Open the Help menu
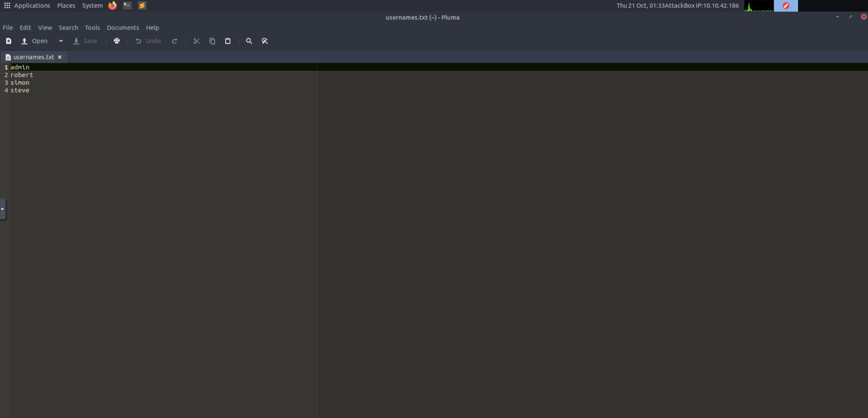Screen dimensions: 868x418 (x=152, y=28)
